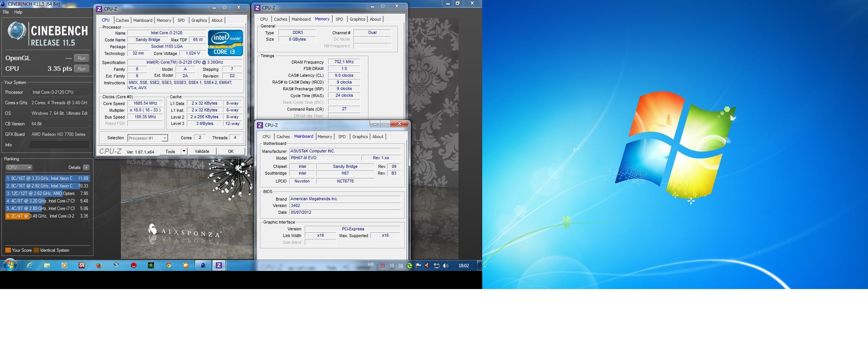Image resolution: width=868 pixels, height=347 pixels.
Task: Open SPD tab in CPU-Z Memory window
Action: tap(339, 19)
